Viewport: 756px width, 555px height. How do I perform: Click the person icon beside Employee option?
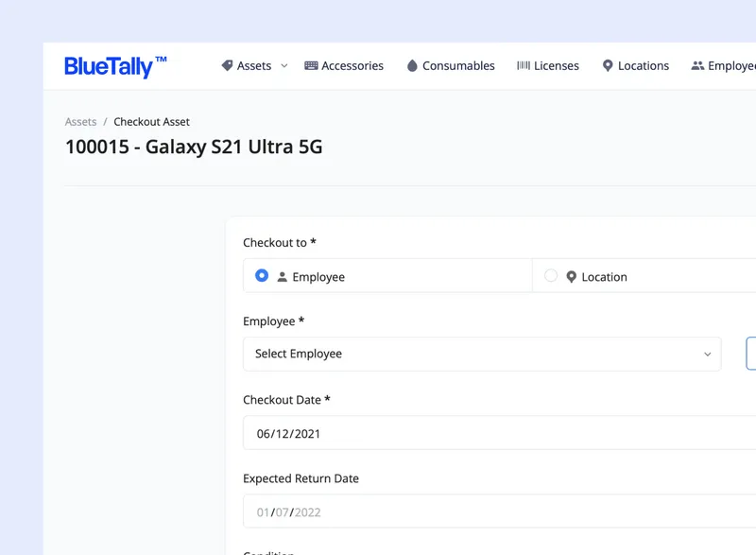(282, 277)
